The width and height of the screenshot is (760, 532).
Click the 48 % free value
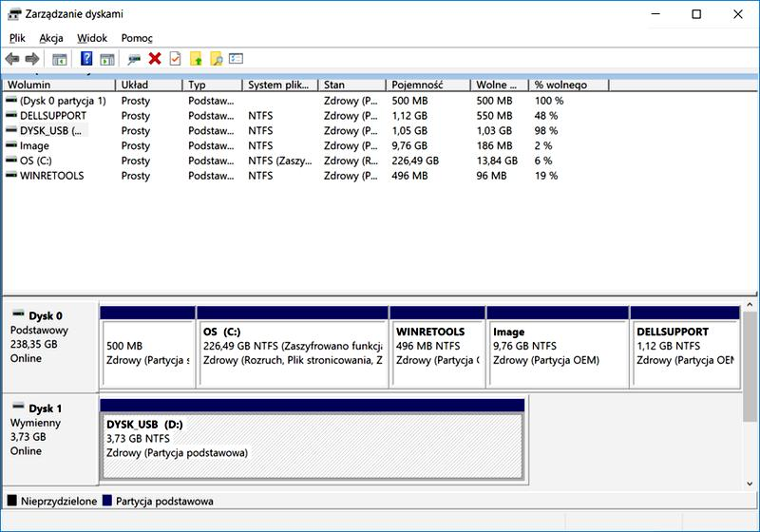(x=546, y=116)
